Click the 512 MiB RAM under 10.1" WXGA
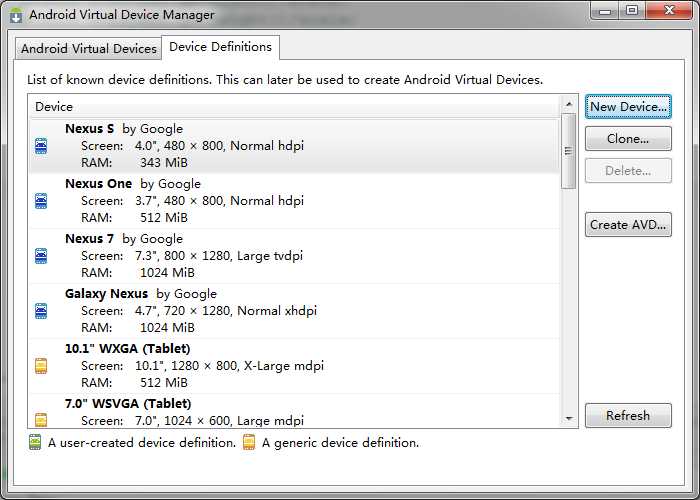Image resolution: width=700 pixels, height=500 pixels. [x=164, y=383]
